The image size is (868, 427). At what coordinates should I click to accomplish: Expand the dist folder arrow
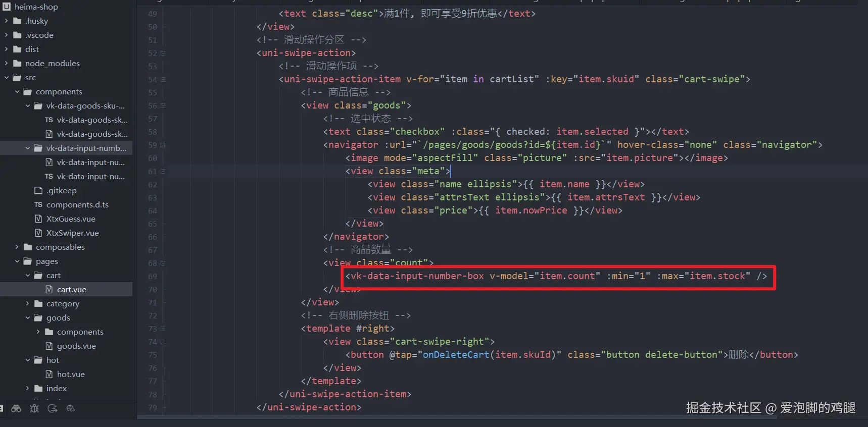point(6,49)
